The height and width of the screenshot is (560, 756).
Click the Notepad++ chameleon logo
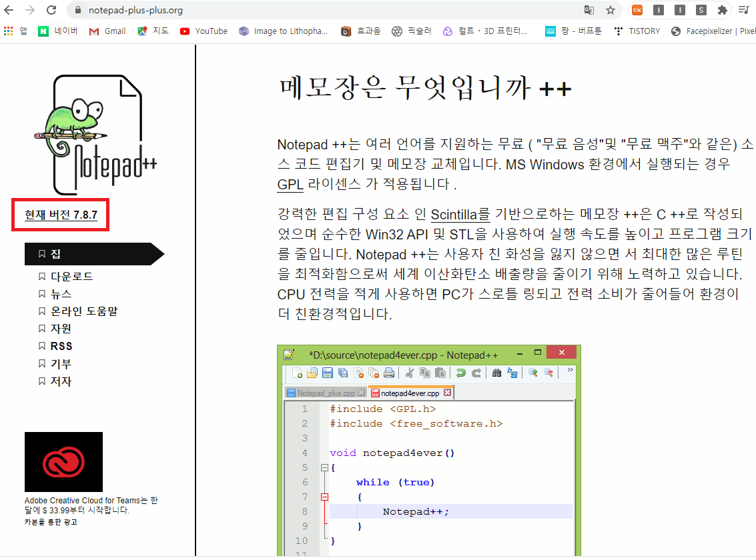[95, 135]
